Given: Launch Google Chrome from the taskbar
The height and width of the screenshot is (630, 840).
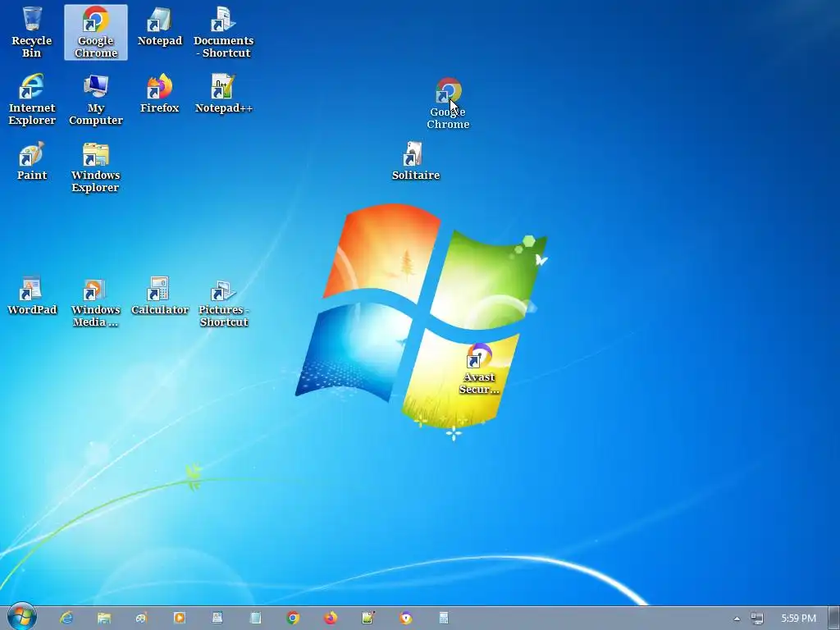Looking at the screenshot, I should pyautogui.click(x=293, y=618).
